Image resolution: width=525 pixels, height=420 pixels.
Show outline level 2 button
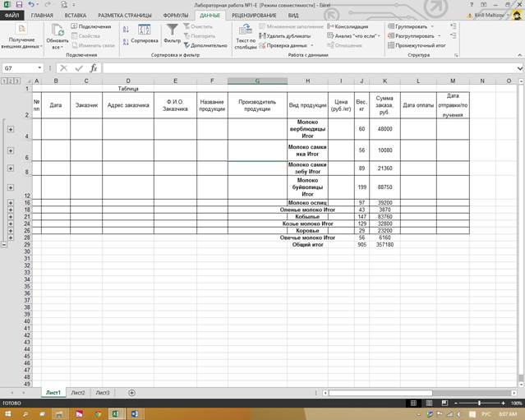[11, 81]
